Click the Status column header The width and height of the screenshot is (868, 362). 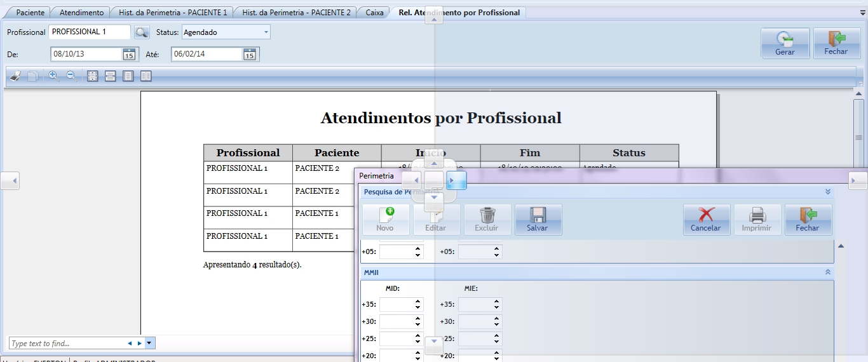[x=629, y=152]
